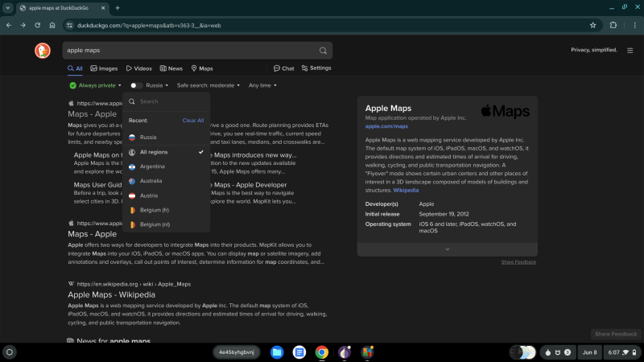Switch to the Images tab
The image size is (644, 362).
(104, 68)
